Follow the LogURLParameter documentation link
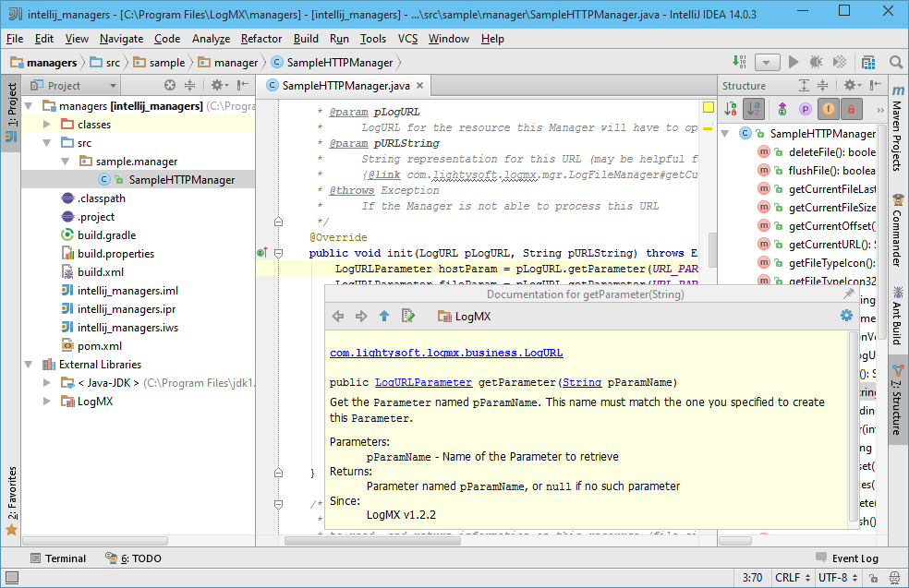The height and width of the screenshot is (588, 909). point(423,382)
